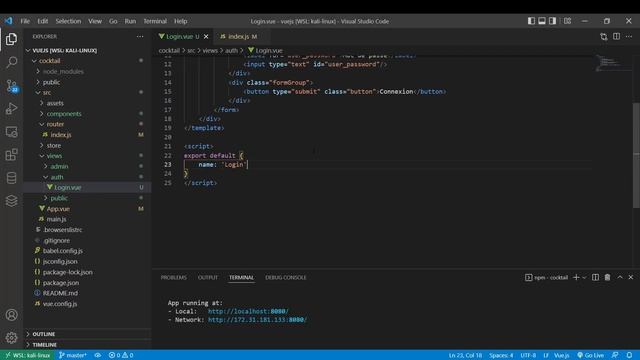Screen dimensions: 640x360
Task: Open the Search view in activity bar
Action: click(x=11, y=62)
